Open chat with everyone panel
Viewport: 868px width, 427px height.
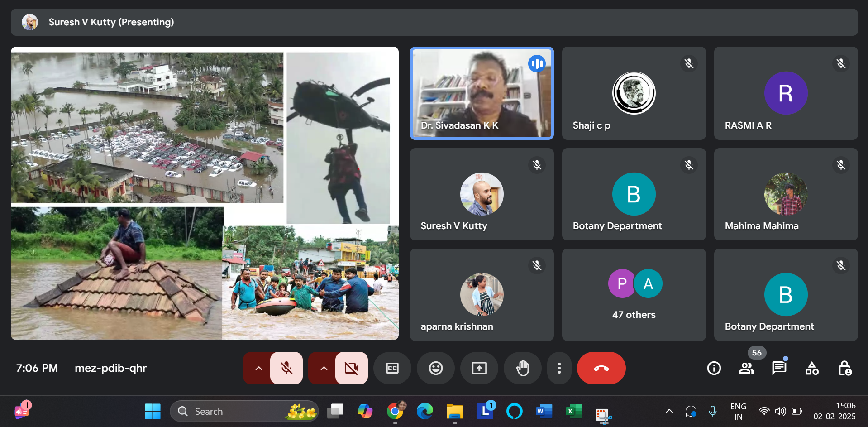tap(779, 368)
